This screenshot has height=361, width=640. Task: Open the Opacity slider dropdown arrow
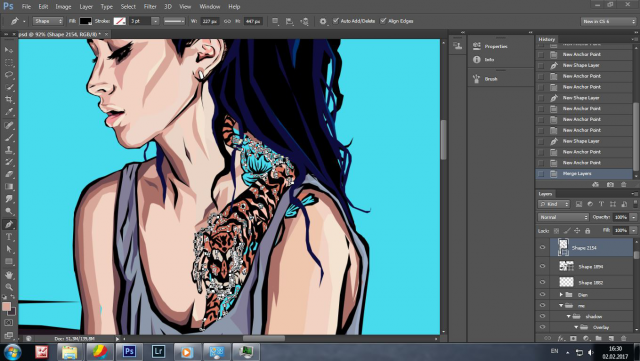point(633,217)
